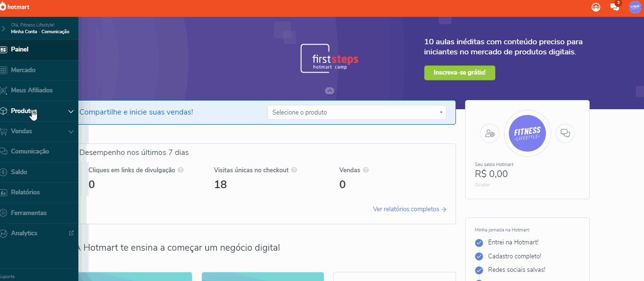This screenshot has height=281, width=644.
Task: Click the Meus Afiliados icon
Action: coord(3,90)
